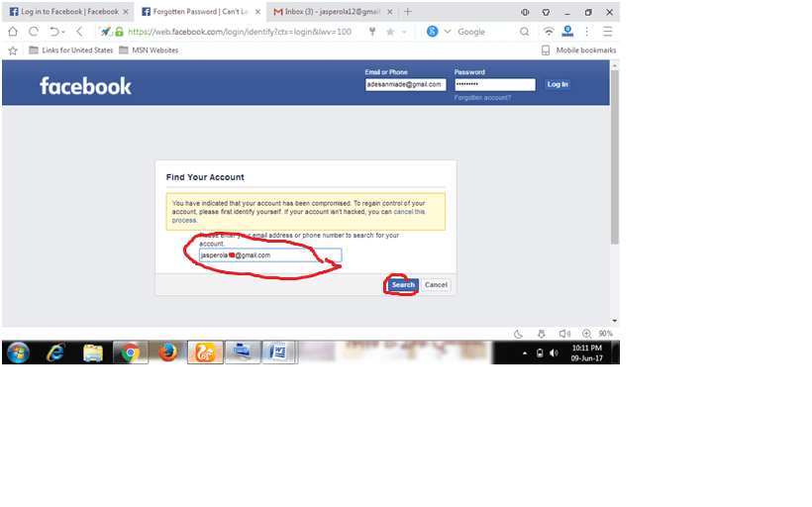
Task: Expand the dropdown arrow beside bookmark star
Action: click(x=404, y=32)
